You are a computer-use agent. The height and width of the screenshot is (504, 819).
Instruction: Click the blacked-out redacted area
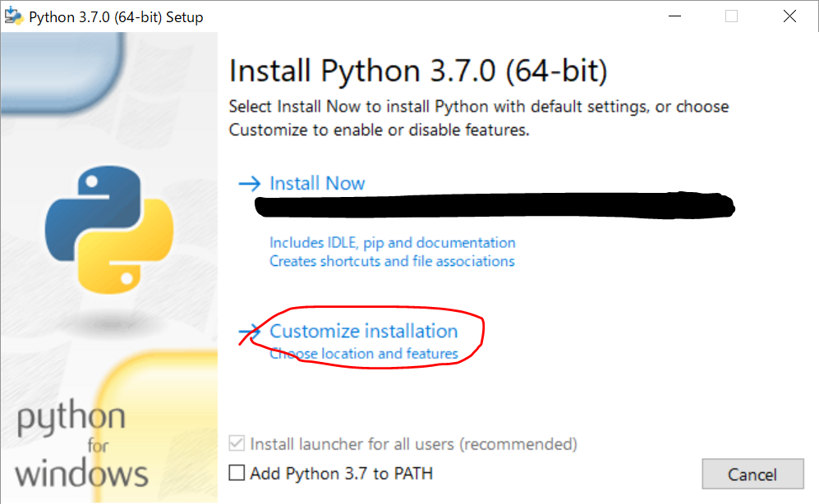[493, 208]
